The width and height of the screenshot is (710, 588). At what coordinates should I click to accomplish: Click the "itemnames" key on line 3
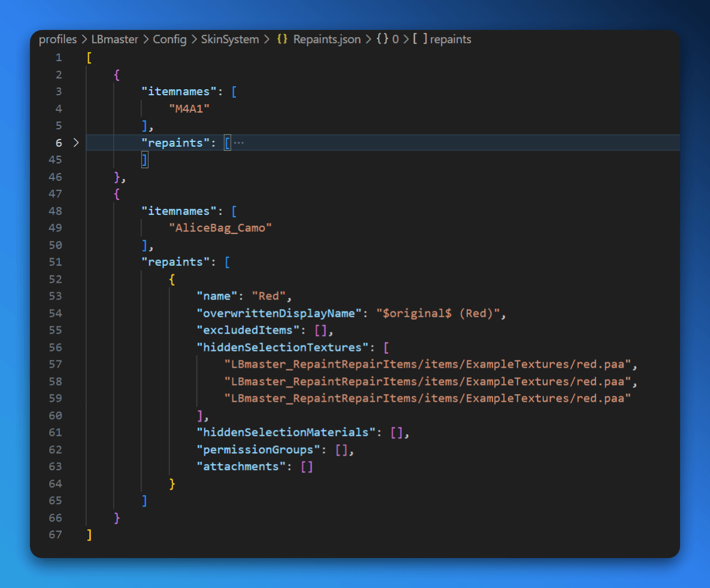click(x=179, y=92)
